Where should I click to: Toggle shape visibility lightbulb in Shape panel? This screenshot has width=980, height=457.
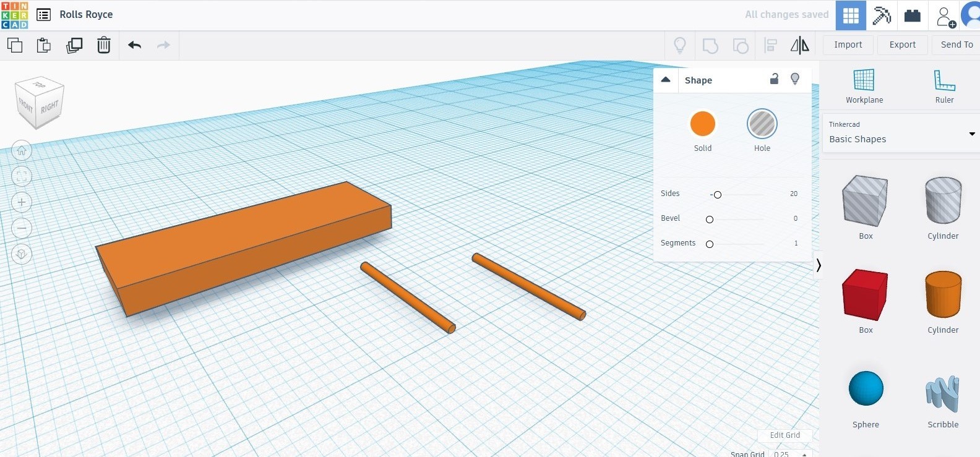795,79
